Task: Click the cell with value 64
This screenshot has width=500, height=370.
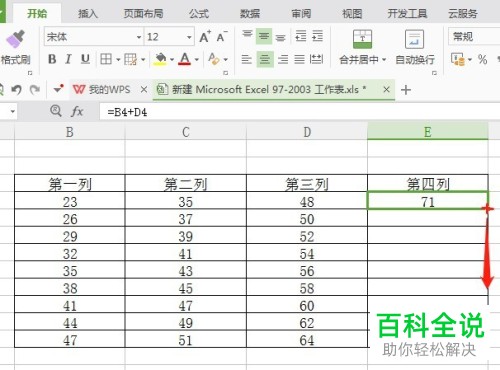Action: pyautogui.click(x=307, y=339)
